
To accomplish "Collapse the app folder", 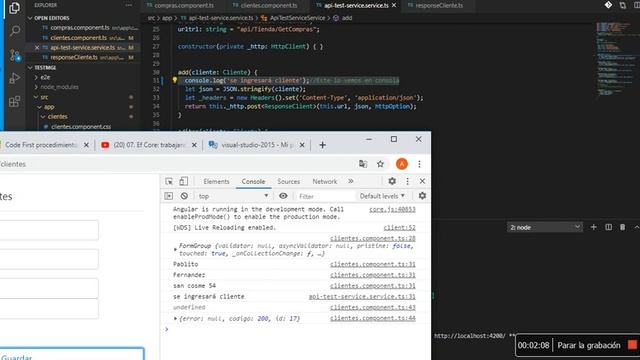I will (40, 107).
